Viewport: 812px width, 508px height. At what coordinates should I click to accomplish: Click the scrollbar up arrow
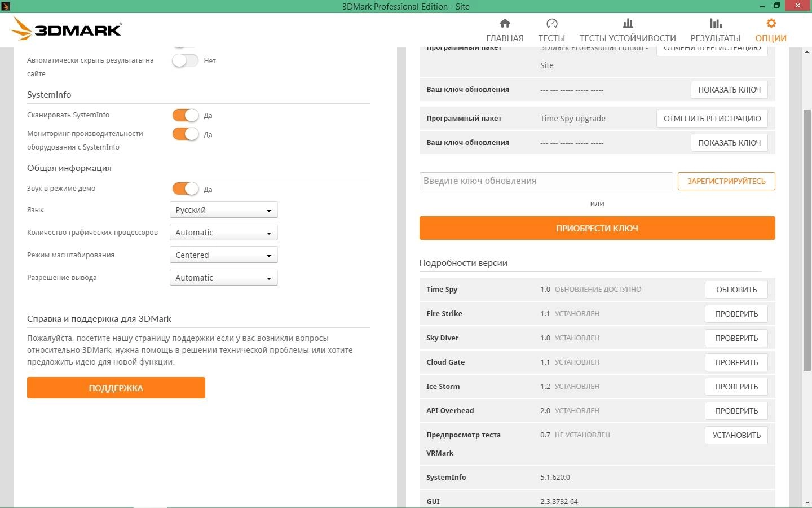807,51
